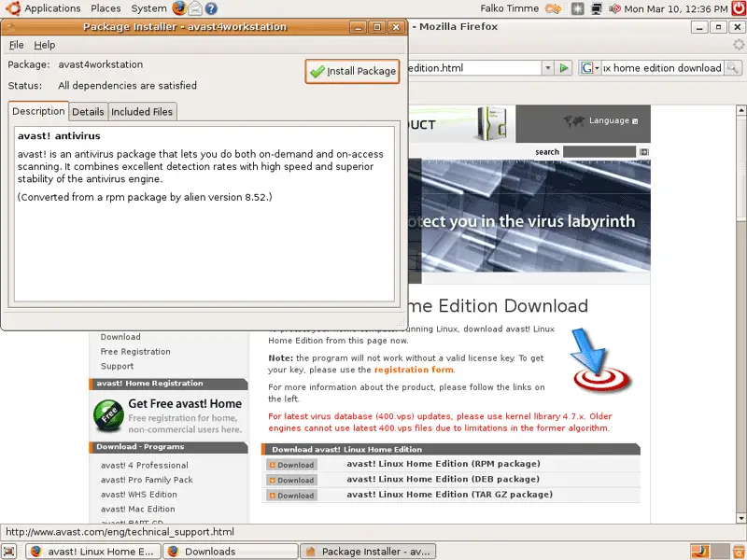The width and height of the screenshot is (747, 560).
Task: Click the go icon beside avast search box
Action: click(x=643, y=152)
